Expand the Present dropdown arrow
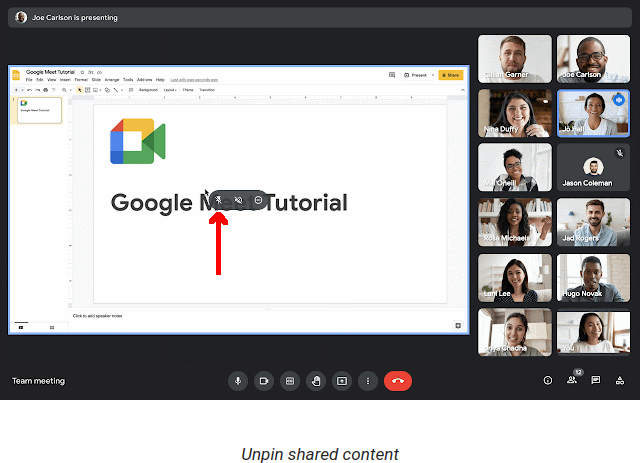The image size is (640, 463). 433,75
